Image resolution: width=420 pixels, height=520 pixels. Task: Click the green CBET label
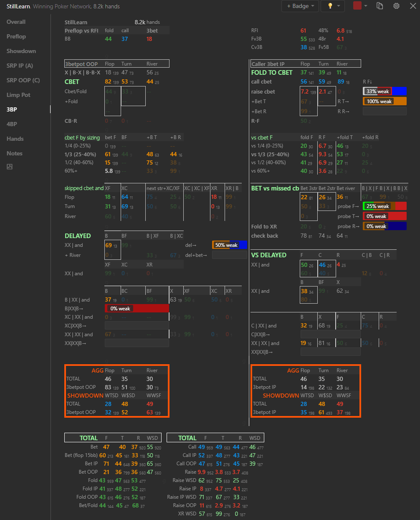point(72,81)
